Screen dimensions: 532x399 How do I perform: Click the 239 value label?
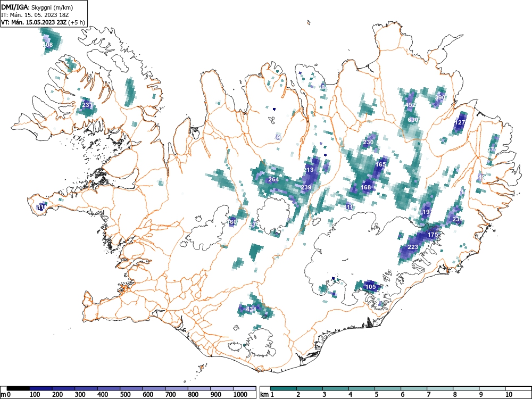306,187
